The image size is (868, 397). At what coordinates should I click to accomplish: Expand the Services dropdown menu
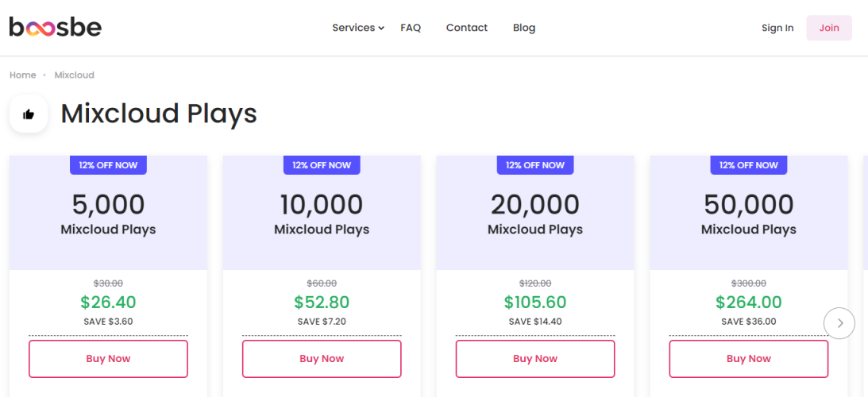353,28
